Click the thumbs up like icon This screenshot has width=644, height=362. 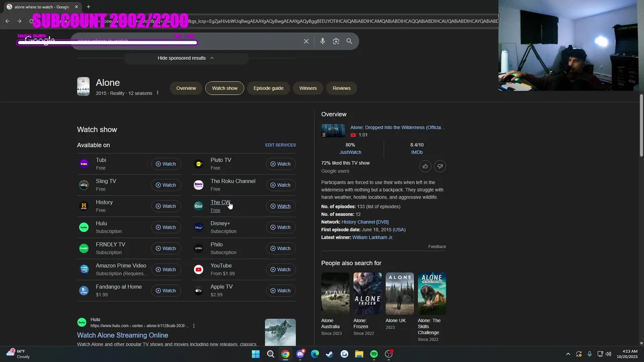[425, 166]
